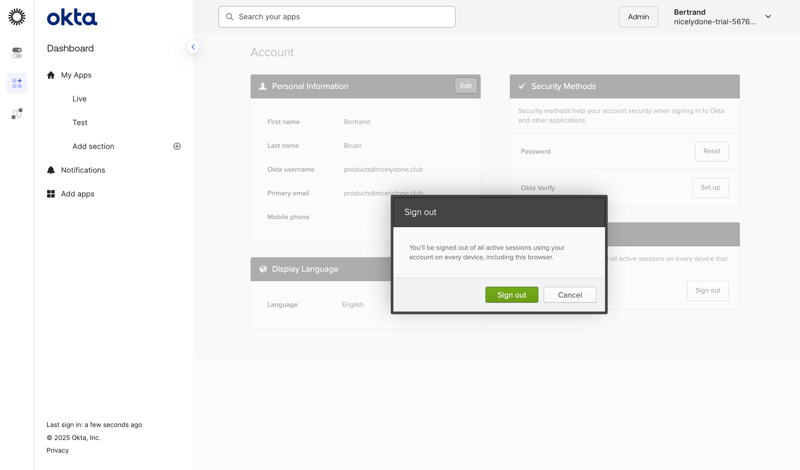800x470 pixels.
Task: Click the grid icon beside Add apps
Action: (51, 194)
